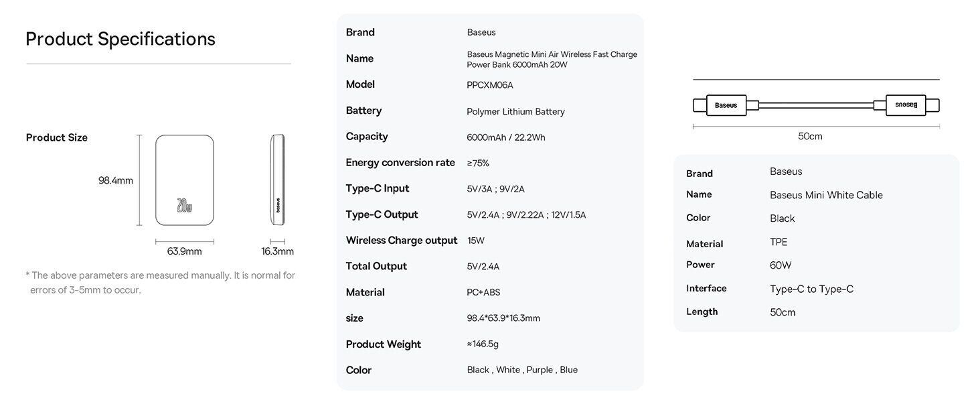The width and height of the screenshot is (980, 402).
Task: Select the PPCXM06A model value
Action: coord(490,85)
